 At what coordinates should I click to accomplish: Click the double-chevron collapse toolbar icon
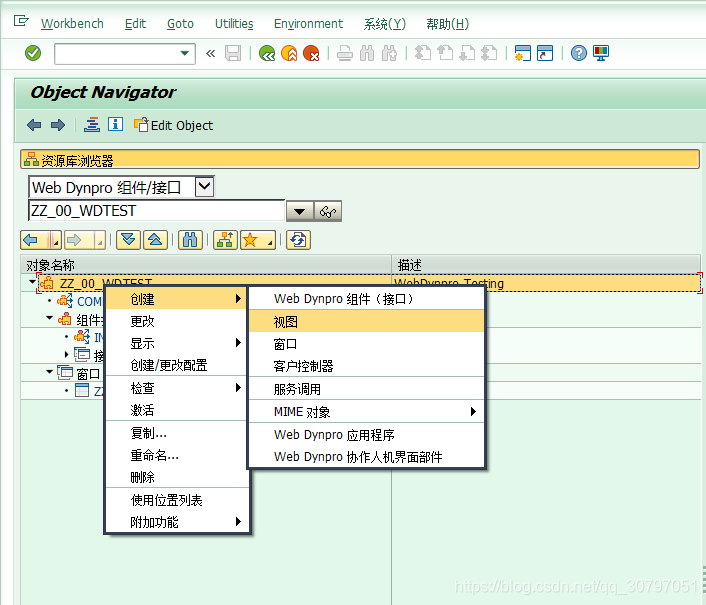pos(210,54)
